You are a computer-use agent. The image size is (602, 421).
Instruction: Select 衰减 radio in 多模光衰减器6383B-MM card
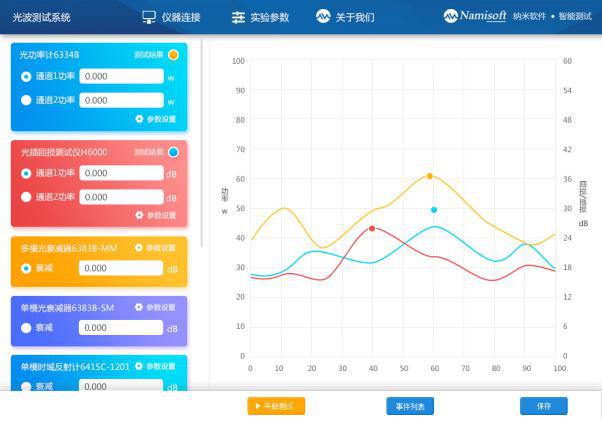[26, 268]
